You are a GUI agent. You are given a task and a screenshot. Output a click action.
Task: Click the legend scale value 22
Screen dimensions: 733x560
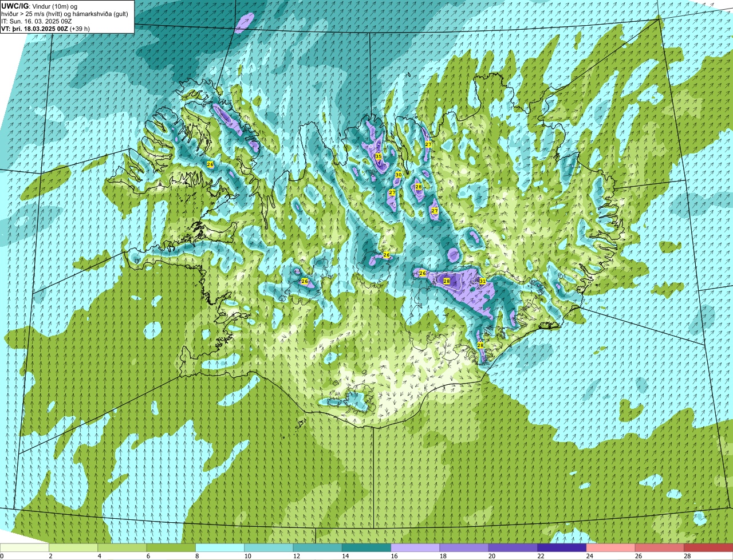point(540,556)
